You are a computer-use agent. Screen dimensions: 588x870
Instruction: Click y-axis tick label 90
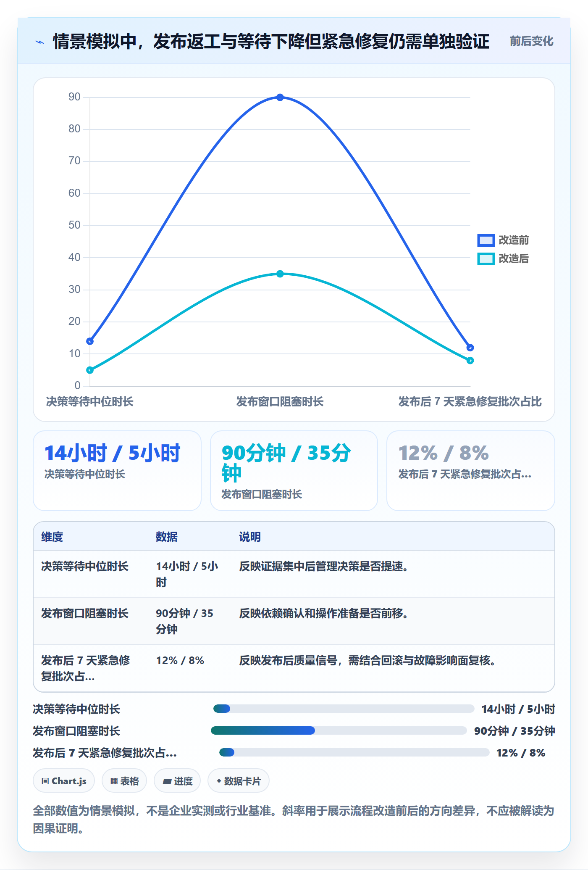74,97
